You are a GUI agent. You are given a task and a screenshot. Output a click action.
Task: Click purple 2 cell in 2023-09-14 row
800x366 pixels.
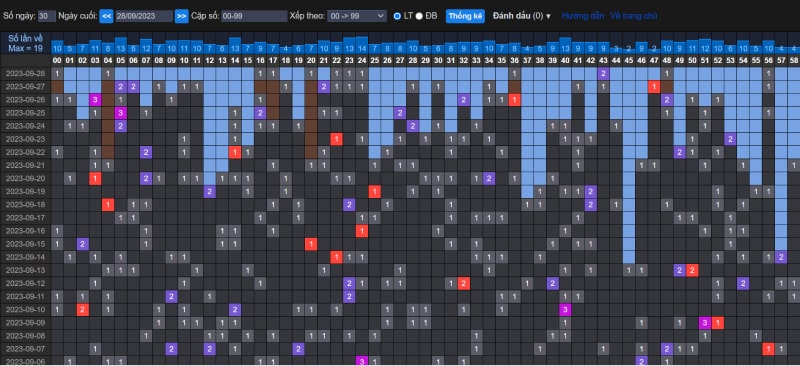[781, 257]
